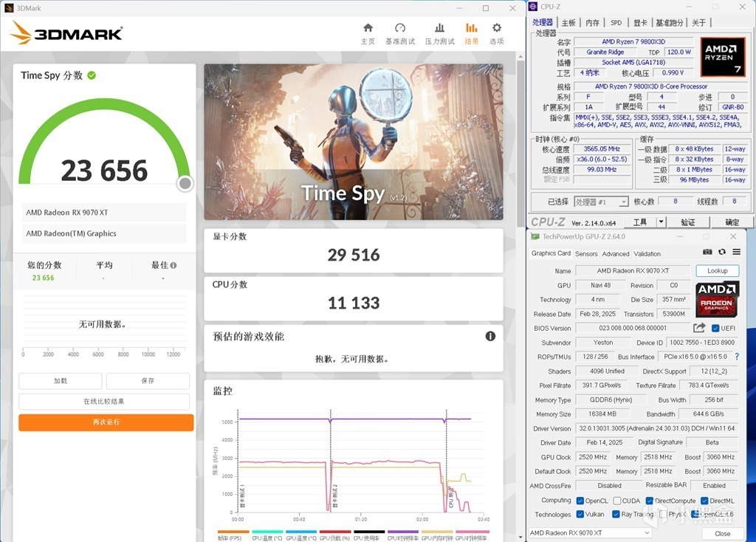Switch to CPU-Z 主板 tab
This screenshot has width=756, height=542.
point(568,23)
